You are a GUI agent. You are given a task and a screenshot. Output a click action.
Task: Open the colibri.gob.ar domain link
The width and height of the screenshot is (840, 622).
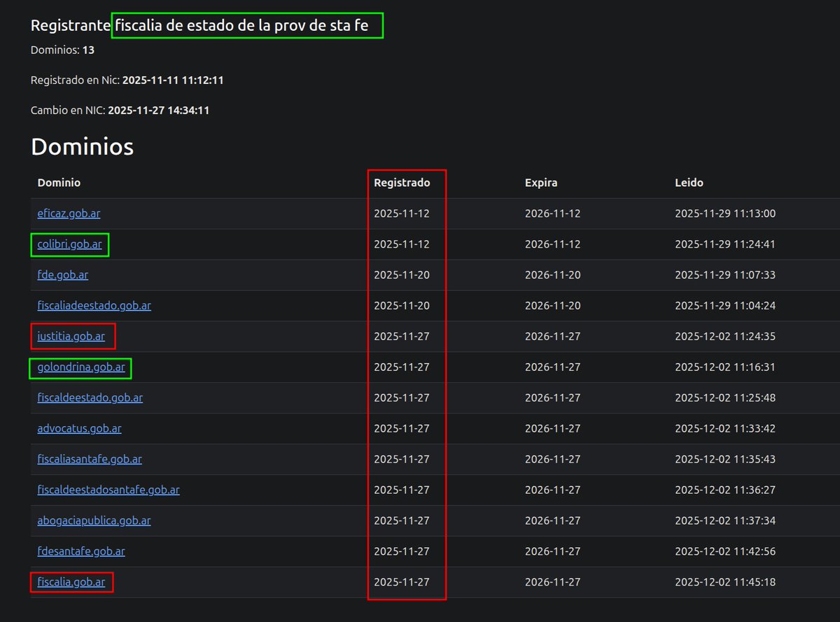pos(69,244)
